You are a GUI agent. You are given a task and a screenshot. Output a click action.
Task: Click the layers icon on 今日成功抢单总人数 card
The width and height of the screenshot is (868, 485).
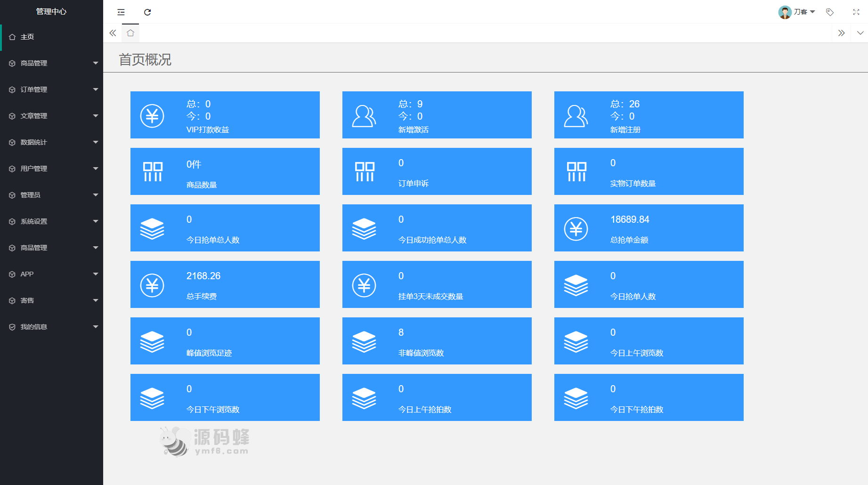[364, 229]
